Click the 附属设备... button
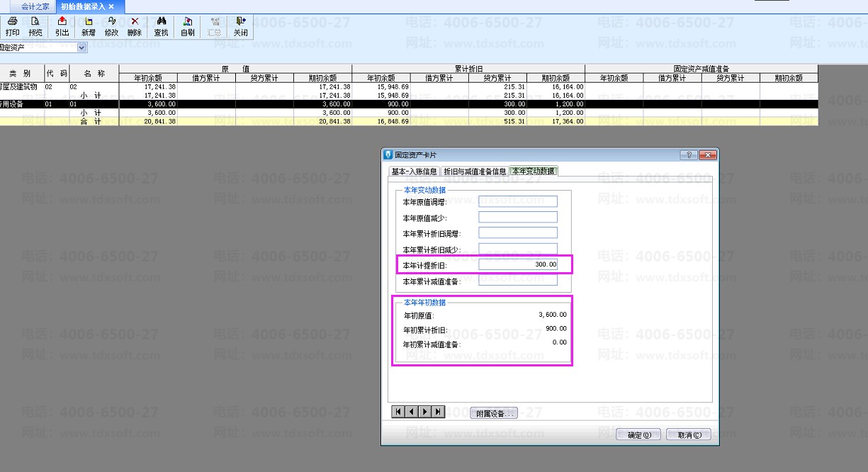This screenshot has height=472, width=868. 495,413
